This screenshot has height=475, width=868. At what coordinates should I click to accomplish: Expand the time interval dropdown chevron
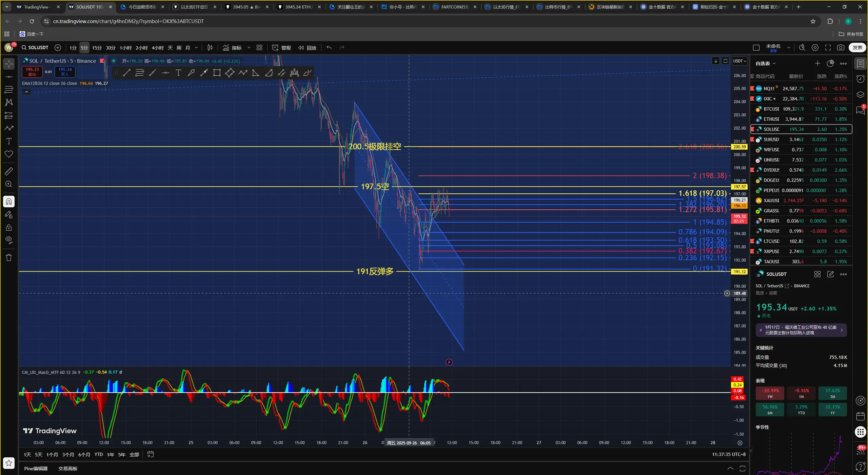(x=196, y=48)
